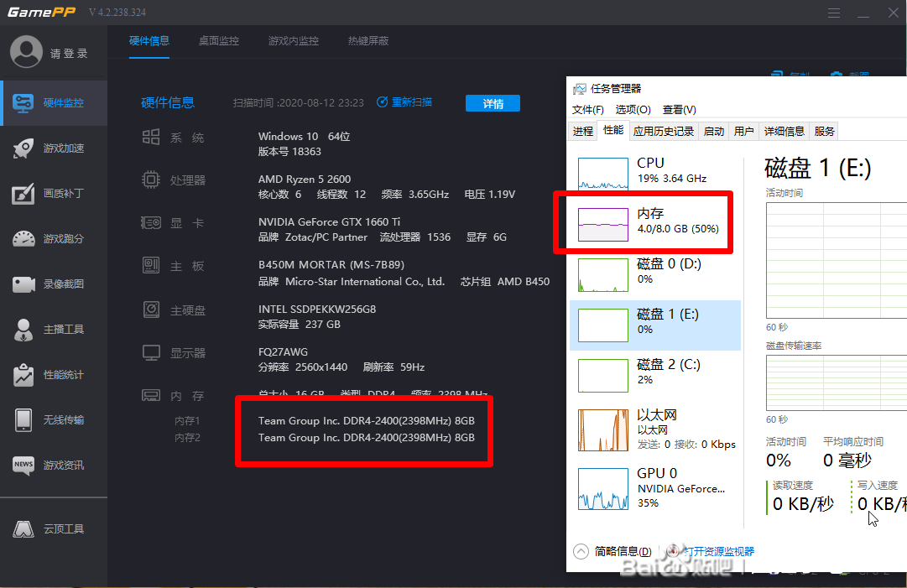Collapse Task Manager via 简略信息 chevron

pos(581,552)
